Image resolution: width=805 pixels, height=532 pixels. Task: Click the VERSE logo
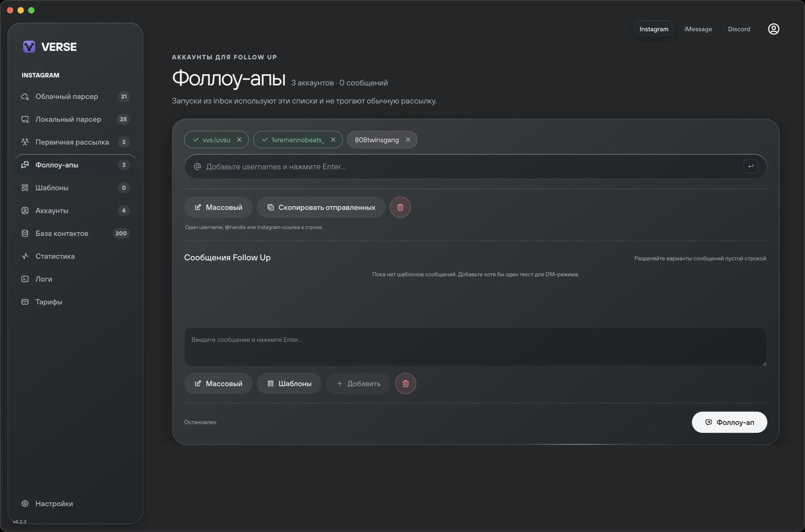50,47
